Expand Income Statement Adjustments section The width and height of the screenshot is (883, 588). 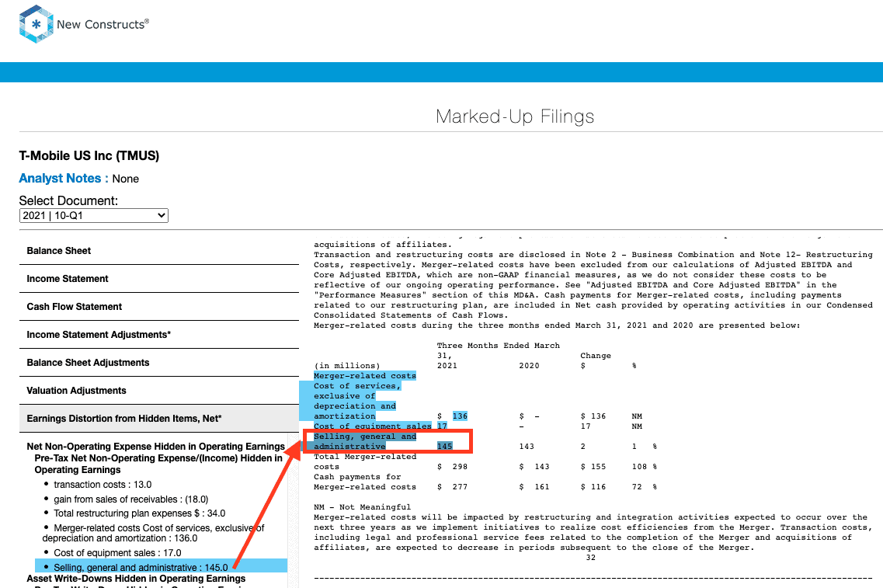pos(158,335)
